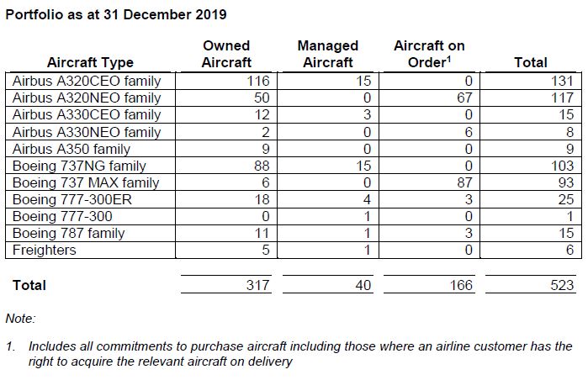Click the Managed Aircraft column header

(x=328, y=54)
